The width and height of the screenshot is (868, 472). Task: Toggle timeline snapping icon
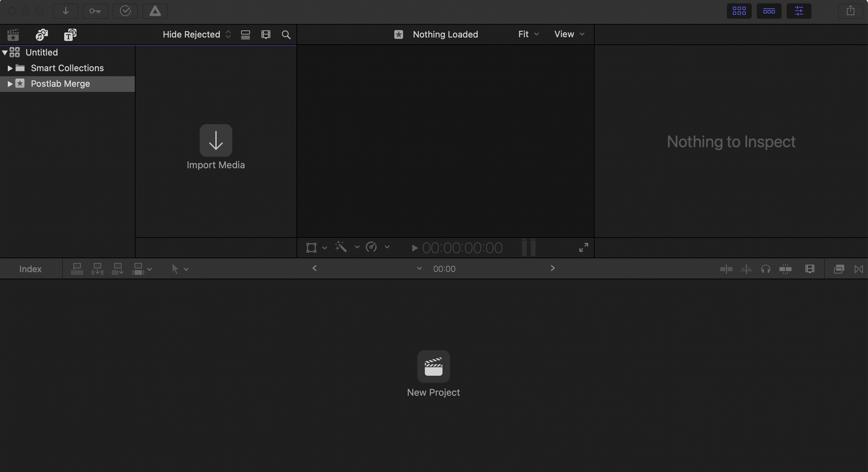click(x=786, y=269)
